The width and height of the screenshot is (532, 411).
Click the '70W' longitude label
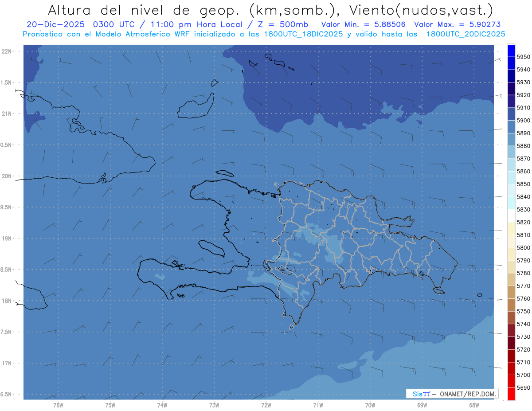pos(370,405)
